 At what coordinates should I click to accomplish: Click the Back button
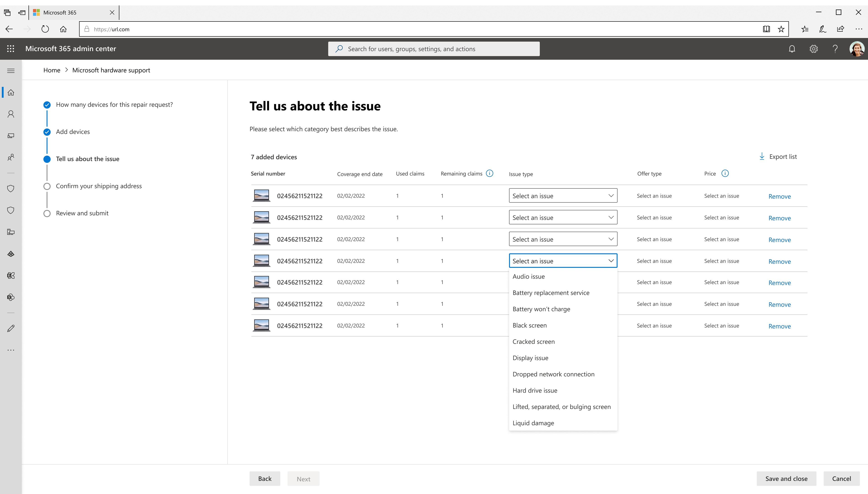point(265,478)
